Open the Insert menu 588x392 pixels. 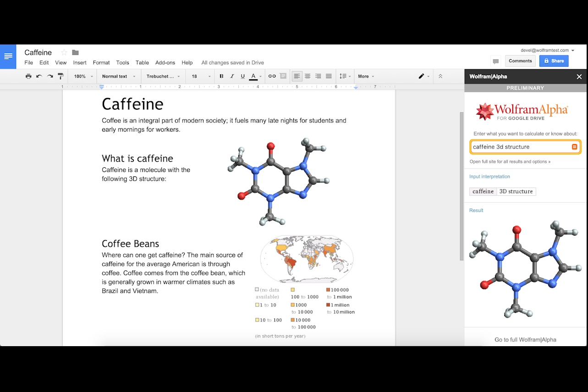80,63
